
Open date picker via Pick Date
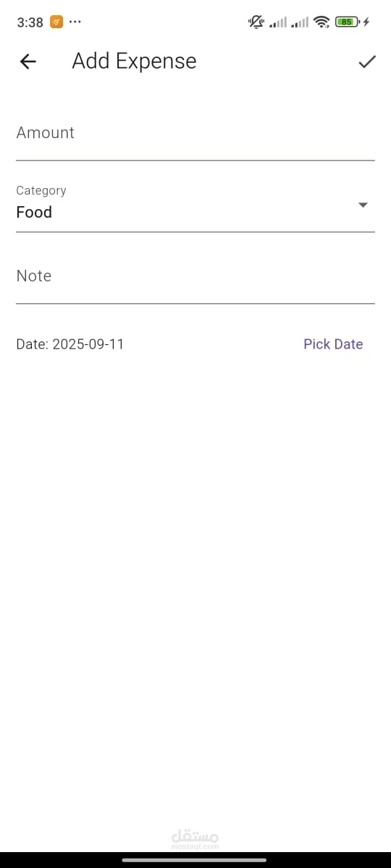pos(333,344)
